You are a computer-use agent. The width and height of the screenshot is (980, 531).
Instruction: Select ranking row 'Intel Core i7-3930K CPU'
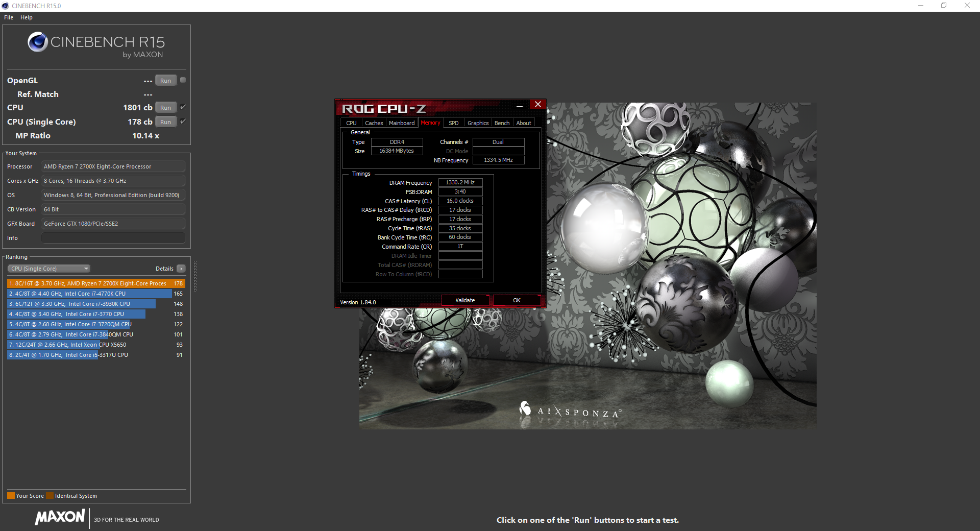pyautogui.click(x=96, y=304)
